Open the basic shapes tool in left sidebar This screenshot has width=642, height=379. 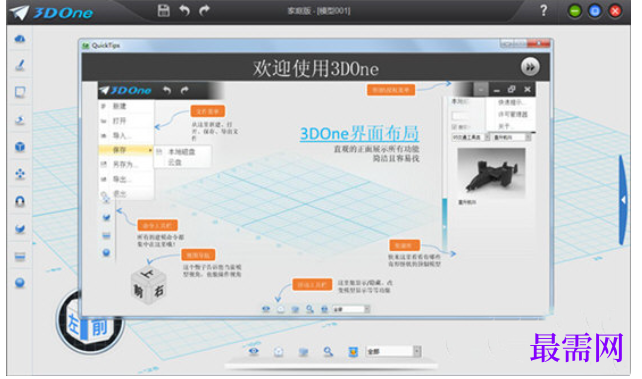20,39
